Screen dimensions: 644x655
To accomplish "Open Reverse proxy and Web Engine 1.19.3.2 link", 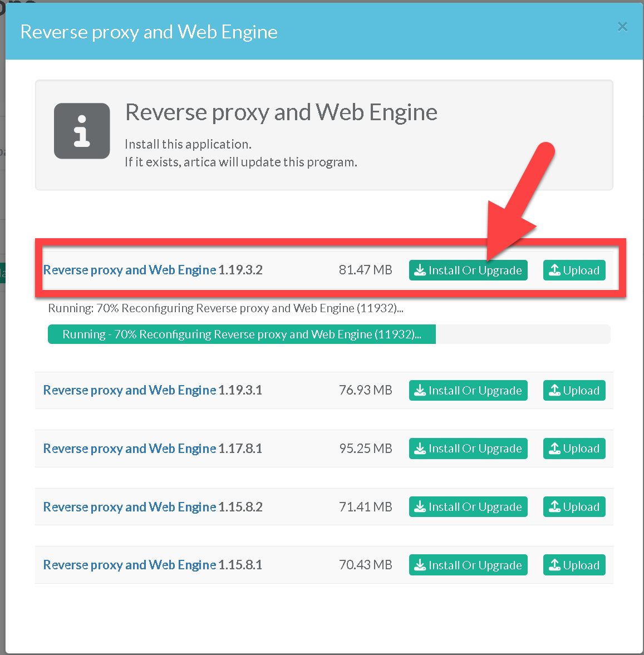I will pyautogui.click(x=130, y=270).
